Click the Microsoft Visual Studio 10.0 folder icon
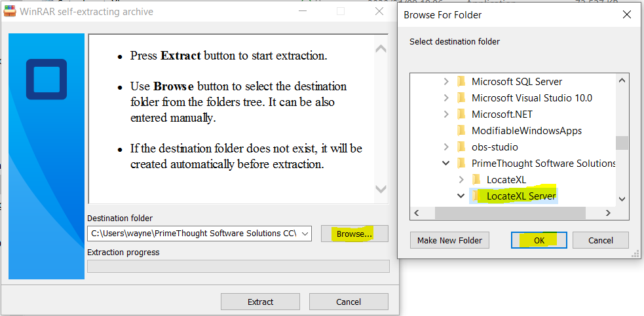Viewport: 644px width, 316px height. (461, 97)
